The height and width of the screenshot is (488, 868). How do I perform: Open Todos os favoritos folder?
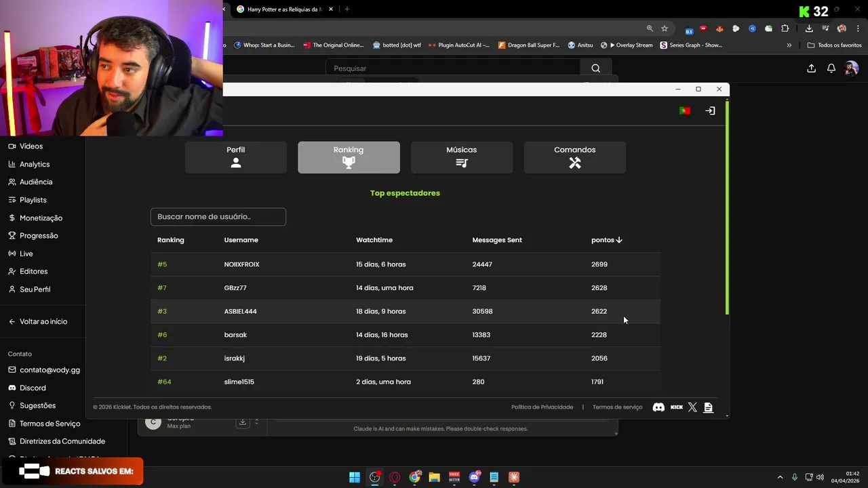(x=835, y=45)
